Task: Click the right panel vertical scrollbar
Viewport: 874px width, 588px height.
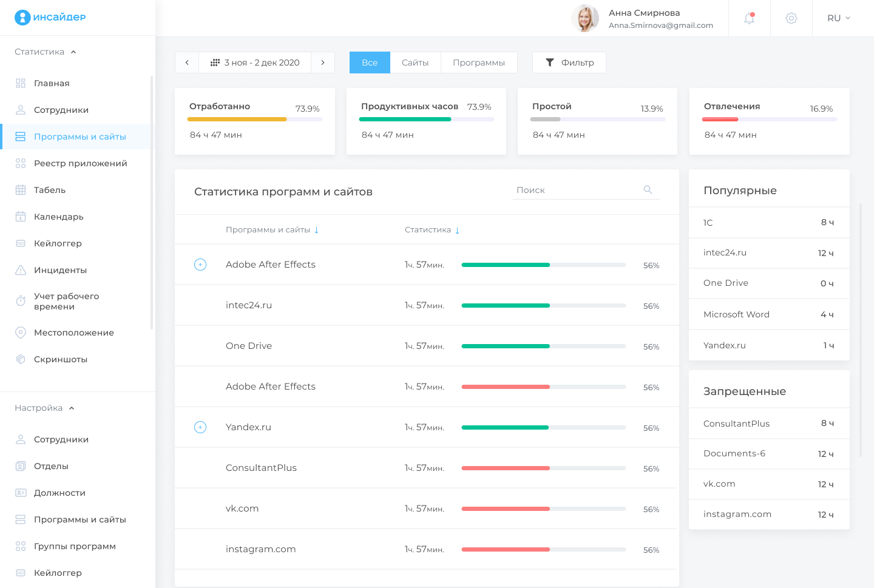Action: coord(861,330)
